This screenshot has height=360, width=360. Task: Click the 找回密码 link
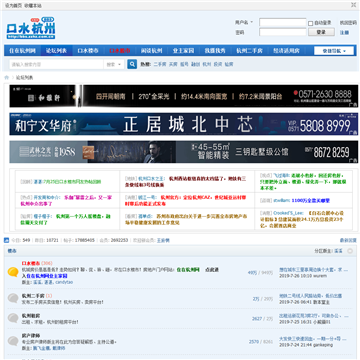348,23
